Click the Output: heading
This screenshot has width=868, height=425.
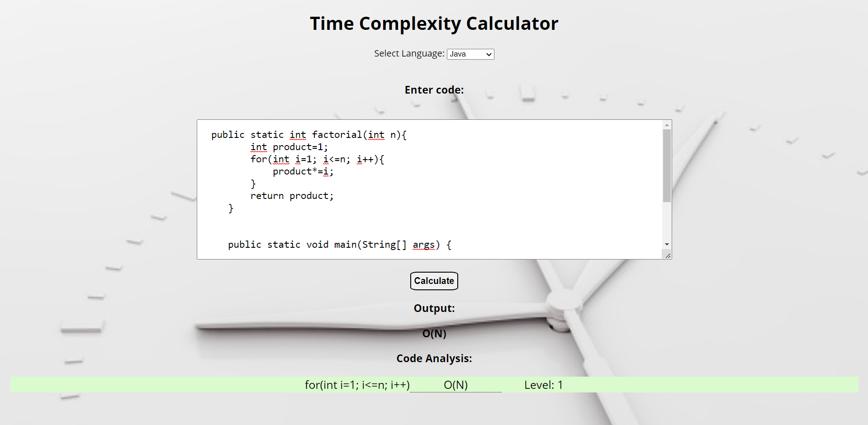point(434,308)
